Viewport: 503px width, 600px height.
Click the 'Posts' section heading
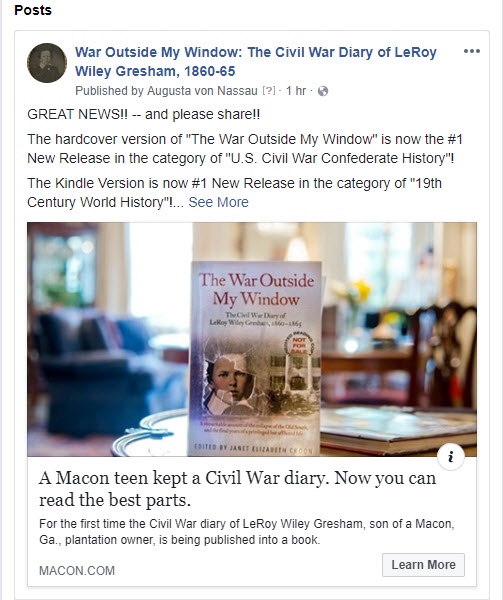33,10
